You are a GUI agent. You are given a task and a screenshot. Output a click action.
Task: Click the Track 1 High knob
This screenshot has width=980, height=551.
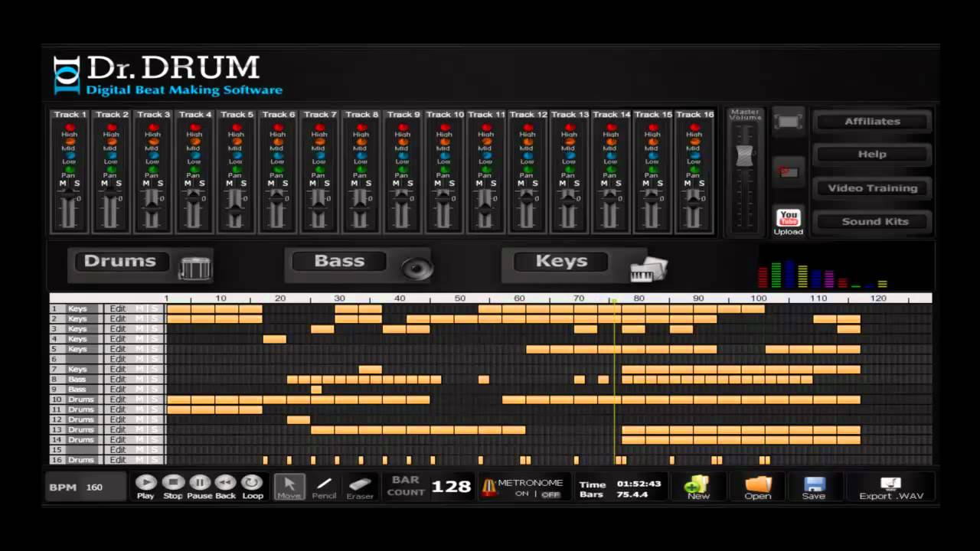pyautogui.click(x=70, y=127)
